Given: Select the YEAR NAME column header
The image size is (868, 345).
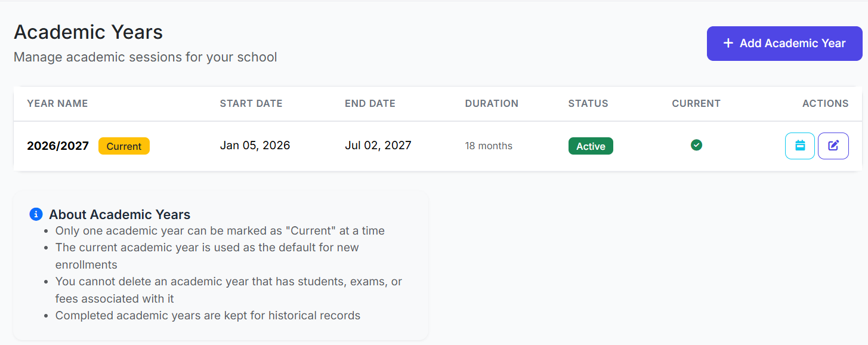Looking at the screenshot, I should [57, 103].
